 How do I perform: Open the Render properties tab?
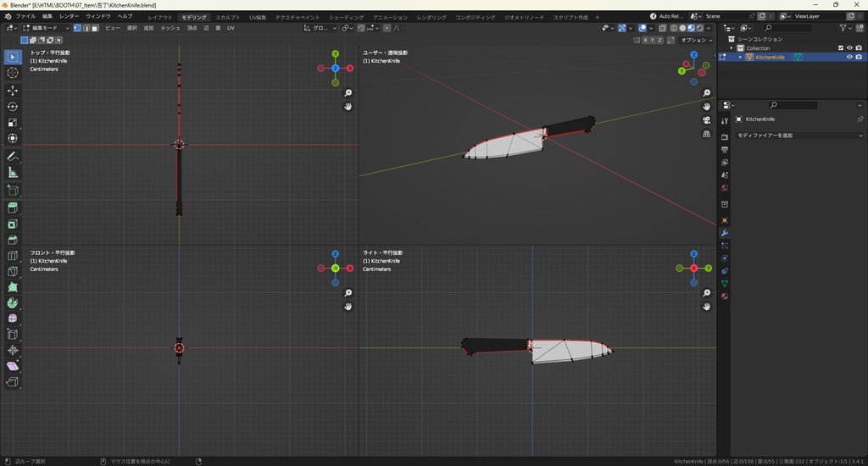[x=725, y=136]
